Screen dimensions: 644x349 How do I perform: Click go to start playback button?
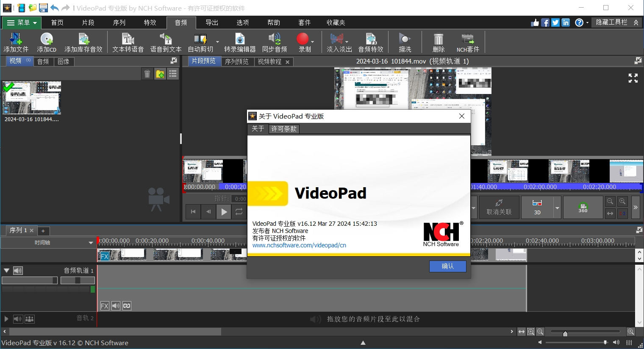(x=193, y=212)
